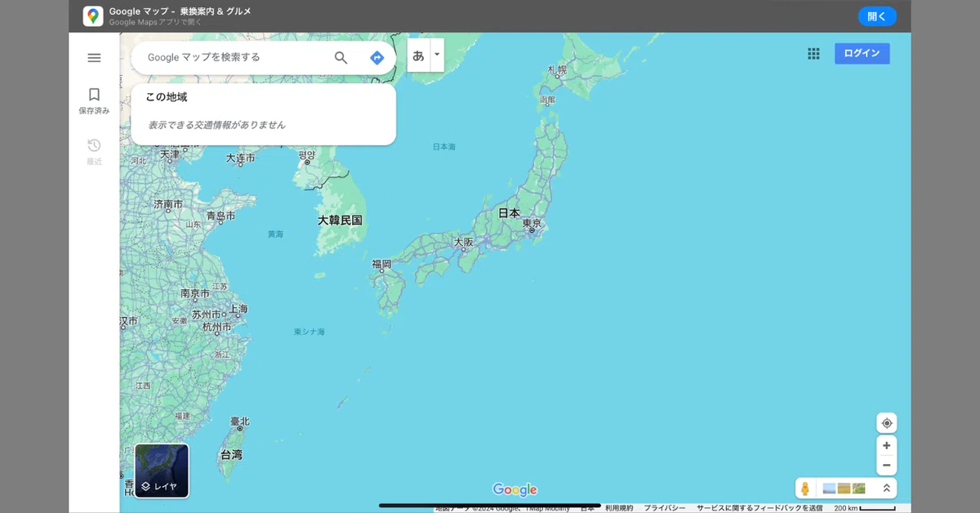This screenshot has height=513, width=980.
Task: Click the 上海 city label
Action: [x=238, y=310]
